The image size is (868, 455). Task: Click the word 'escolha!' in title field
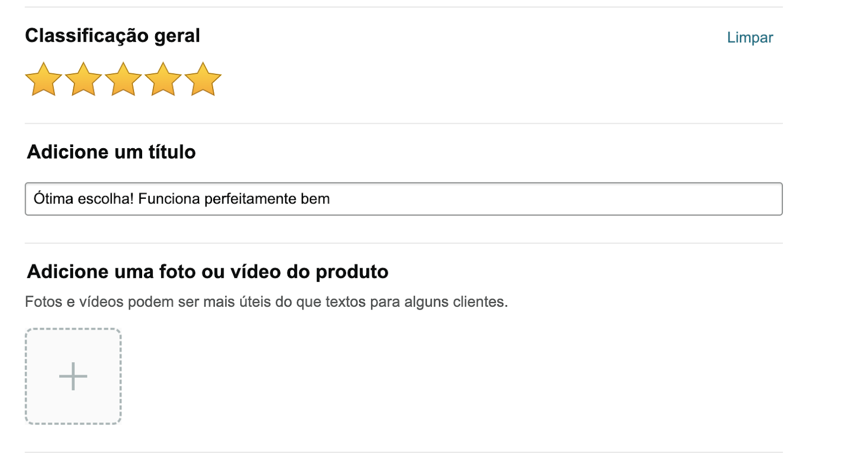point(106,199)
